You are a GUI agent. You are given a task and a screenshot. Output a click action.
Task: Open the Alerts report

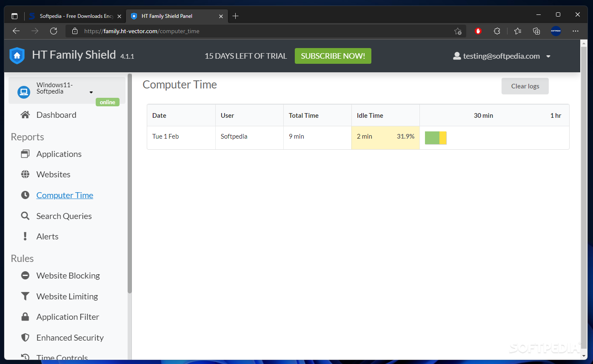(x=48, y=236)
